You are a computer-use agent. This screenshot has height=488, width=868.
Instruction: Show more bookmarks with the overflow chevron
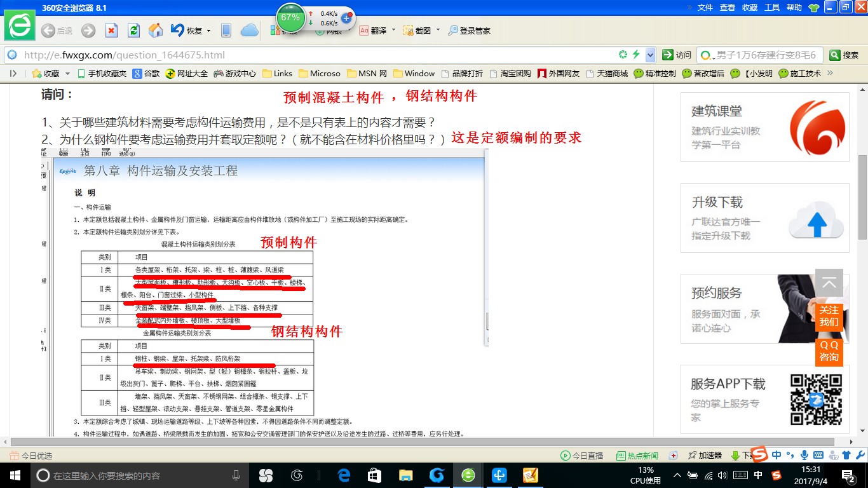click(829, 73)
